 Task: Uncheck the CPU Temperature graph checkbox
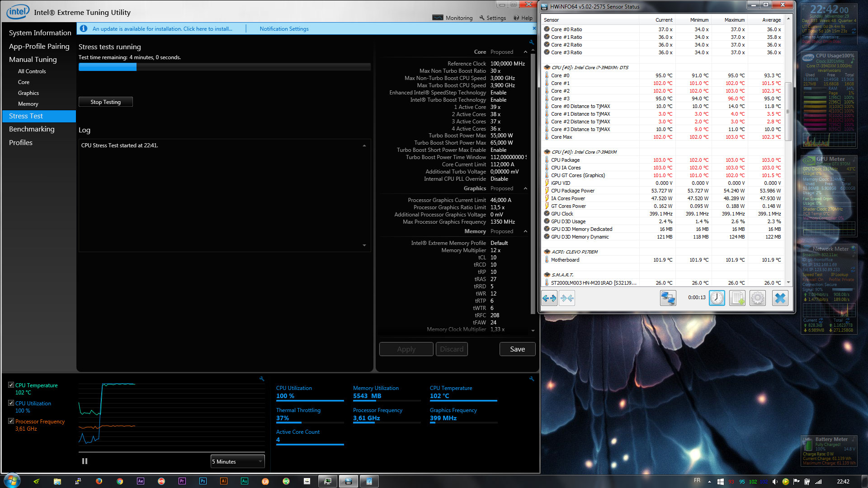pos(11,385)
